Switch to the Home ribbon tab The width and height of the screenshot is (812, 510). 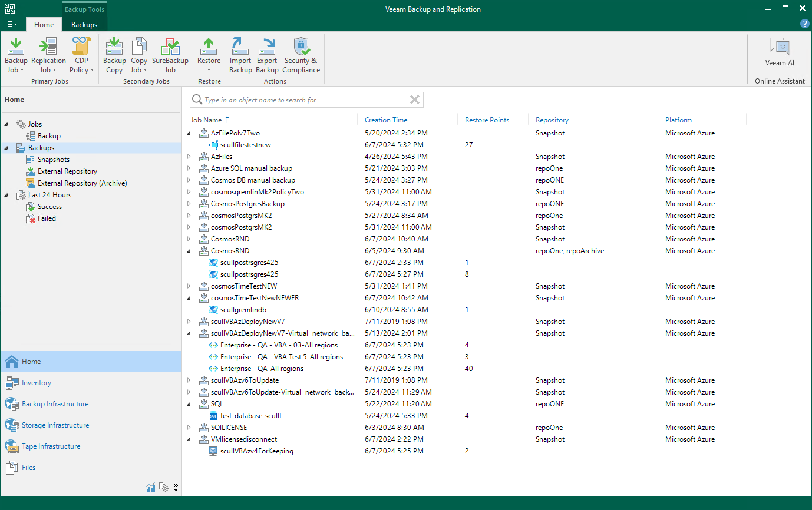(44, 25)
